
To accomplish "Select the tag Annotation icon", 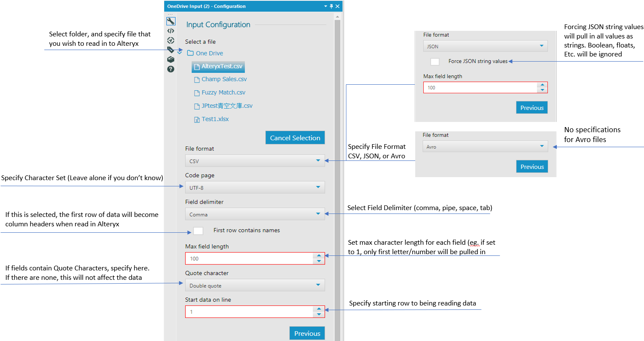I will (171, 50).
